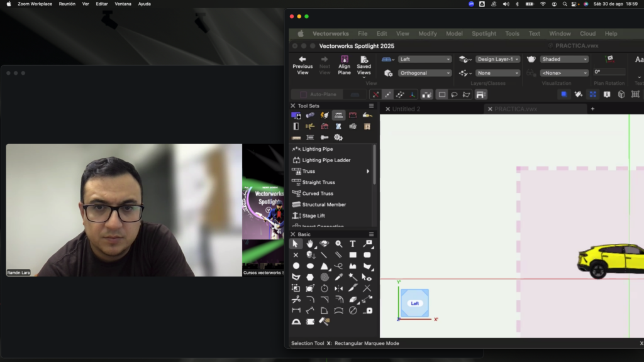Expand the Shaded render mode dropdown
Screen dimensions: 644x362
coord(564,59)
